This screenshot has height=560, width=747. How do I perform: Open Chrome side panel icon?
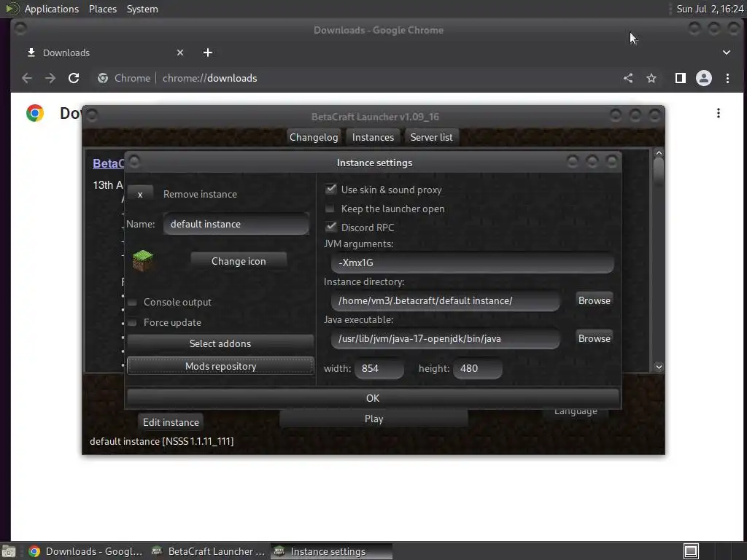(x=681, y=78)
